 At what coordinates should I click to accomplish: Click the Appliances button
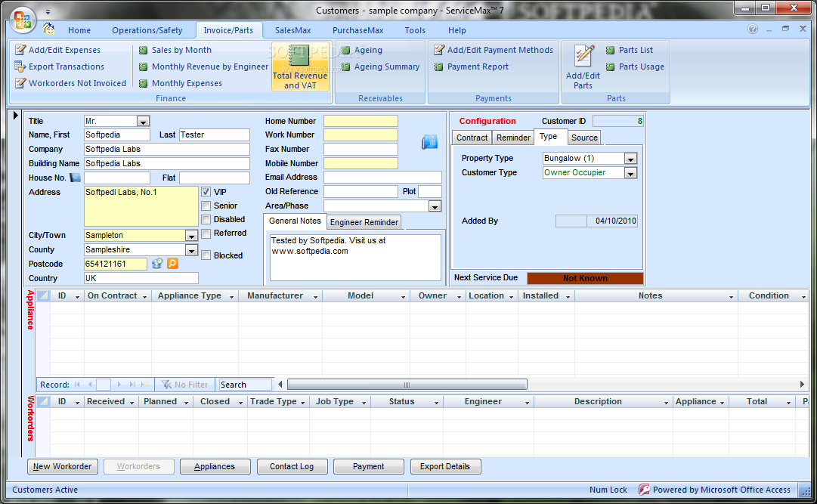coord(215,466)
